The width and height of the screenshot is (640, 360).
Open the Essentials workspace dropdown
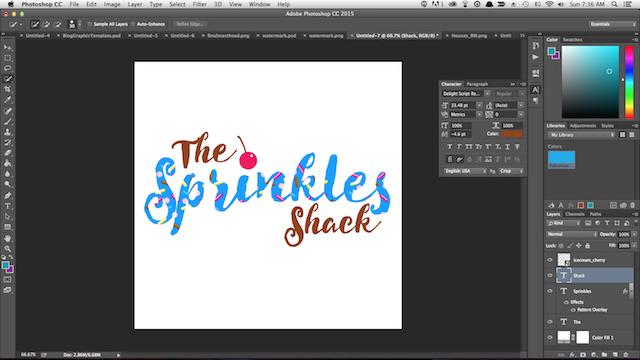612,24
